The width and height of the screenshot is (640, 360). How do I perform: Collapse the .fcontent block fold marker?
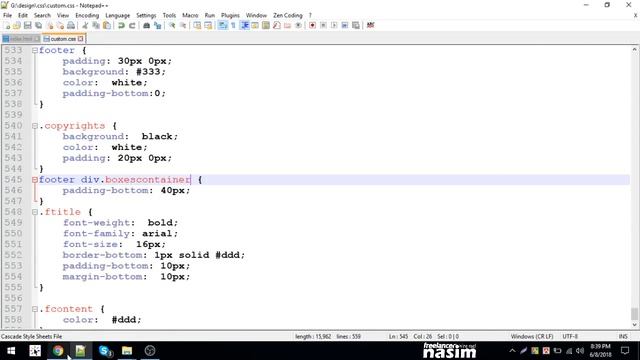coord(35,309)
